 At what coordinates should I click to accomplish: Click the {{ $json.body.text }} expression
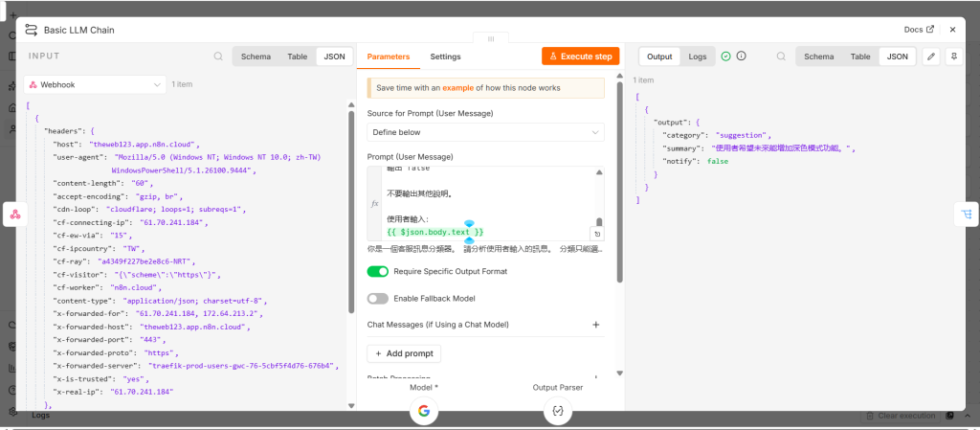435,232
